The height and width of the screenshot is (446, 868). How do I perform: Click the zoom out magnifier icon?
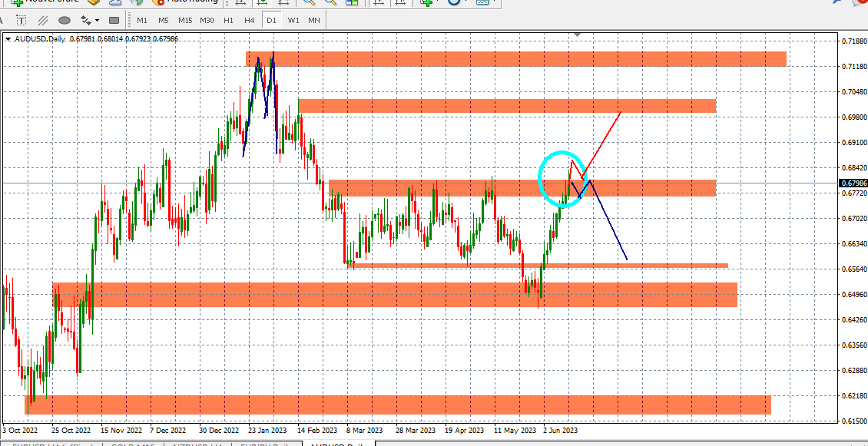point(330,2)
